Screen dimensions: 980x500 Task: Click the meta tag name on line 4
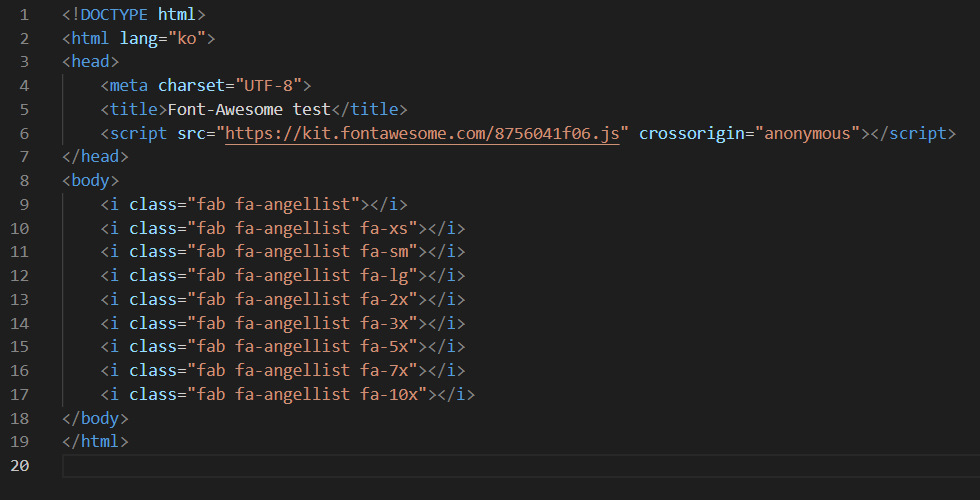point(129,85)
